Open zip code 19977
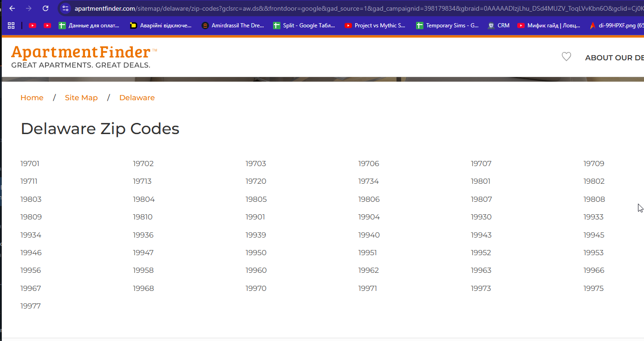Viewport: 644px width, 341px height. pos(31,306)
